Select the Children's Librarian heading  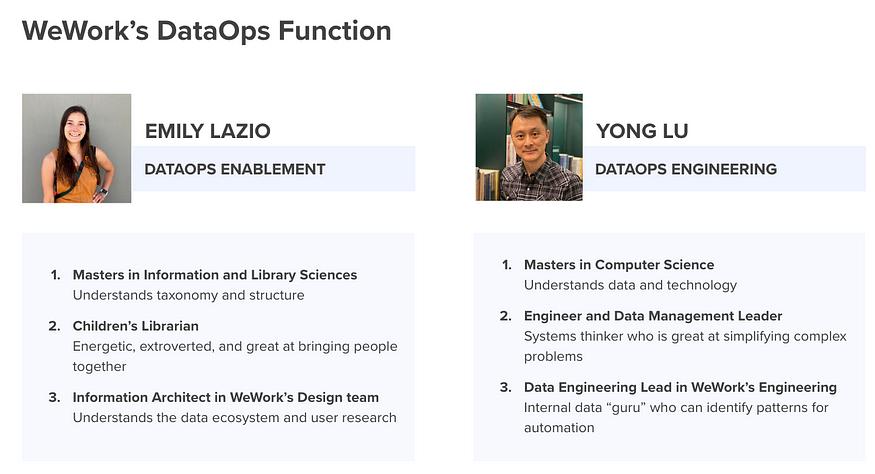click(x=136, y=326)
